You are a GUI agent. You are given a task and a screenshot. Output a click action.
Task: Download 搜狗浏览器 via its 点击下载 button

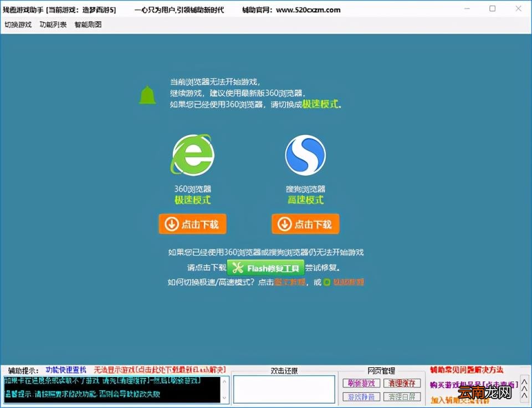305,224
